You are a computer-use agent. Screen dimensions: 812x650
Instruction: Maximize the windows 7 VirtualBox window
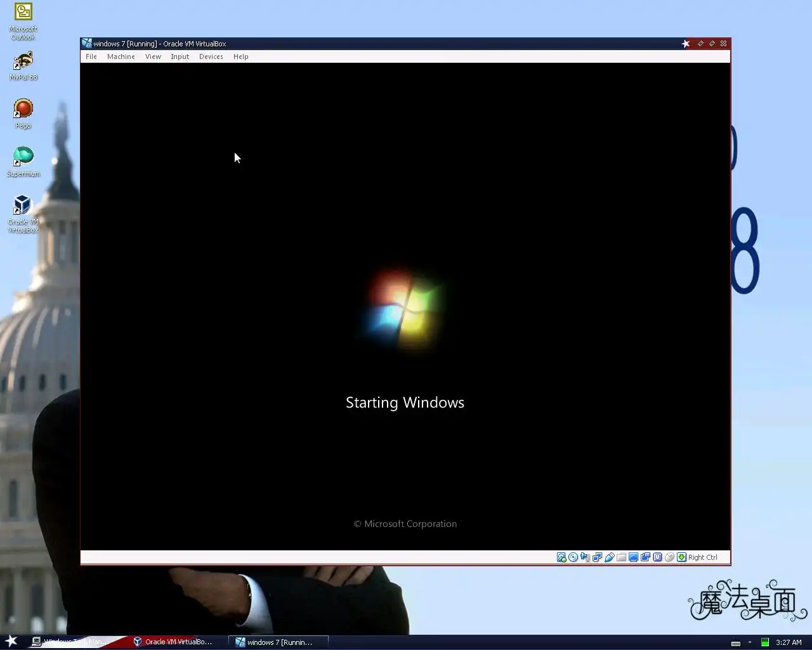pyautogui.click(x=712, y=44)
